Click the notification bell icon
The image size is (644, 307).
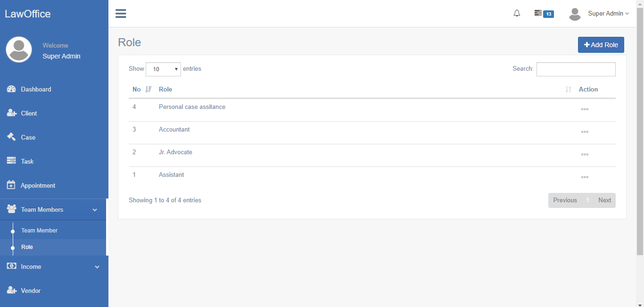click(517, 13)
